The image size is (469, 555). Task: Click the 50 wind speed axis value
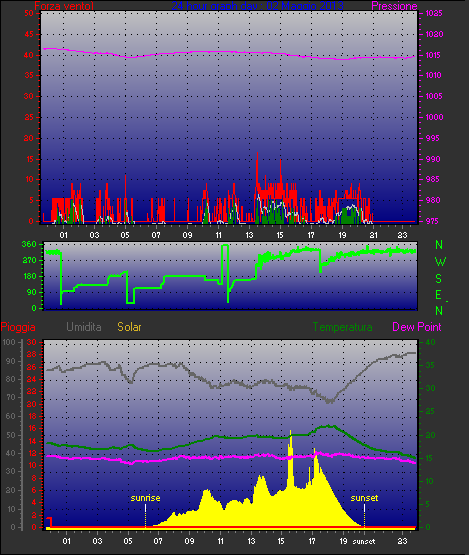29,13
